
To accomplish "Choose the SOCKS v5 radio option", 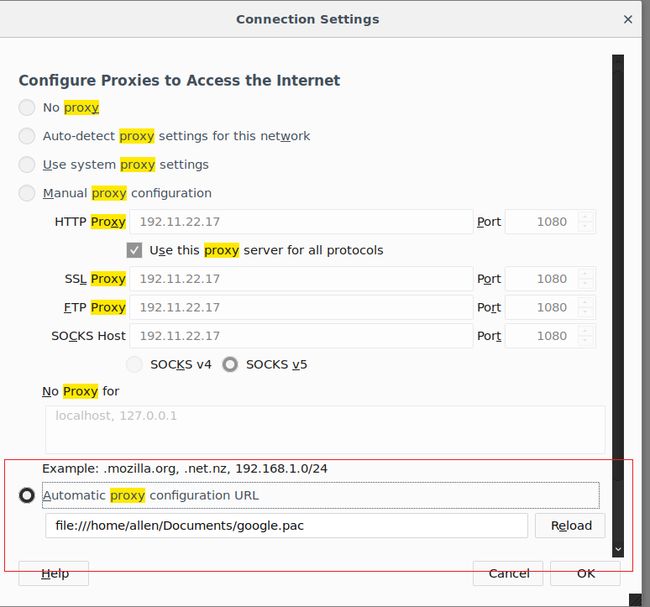I will (230, 364).
